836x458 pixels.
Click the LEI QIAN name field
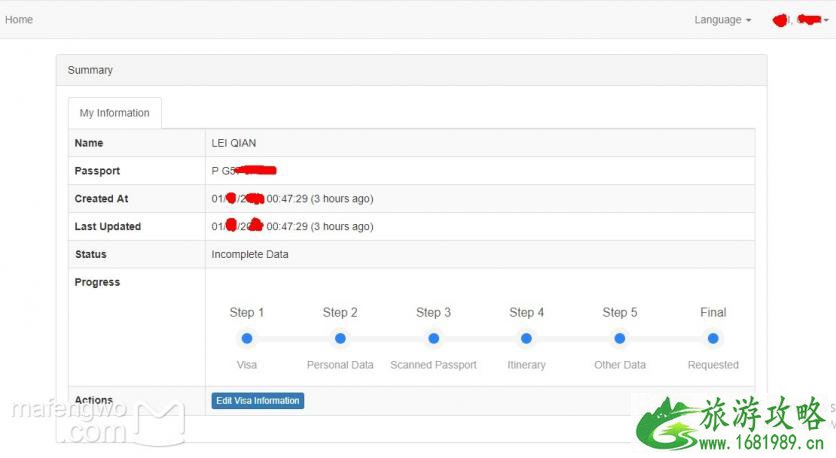(x=234, y=143)
